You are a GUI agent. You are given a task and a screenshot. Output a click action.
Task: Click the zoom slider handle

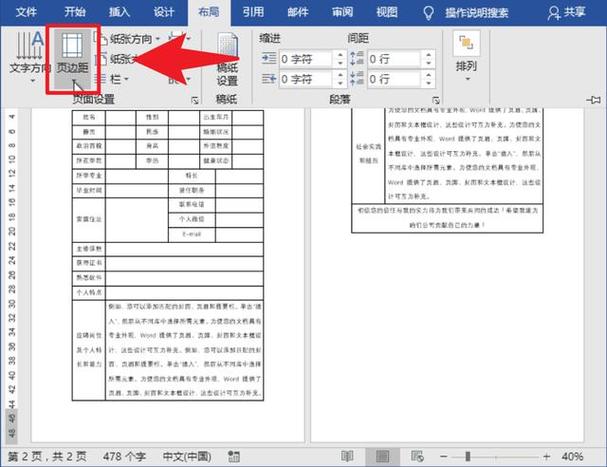coord(468,457)
